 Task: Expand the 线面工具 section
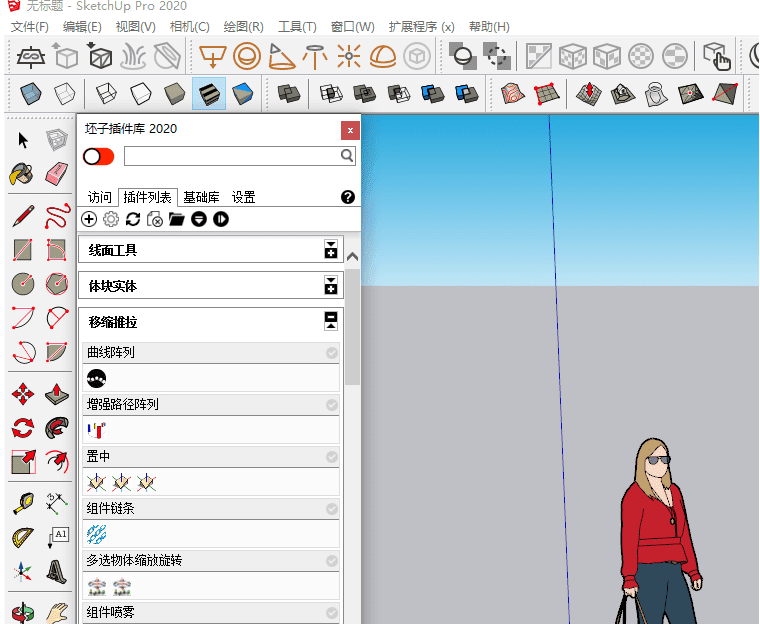click(331, 250)
